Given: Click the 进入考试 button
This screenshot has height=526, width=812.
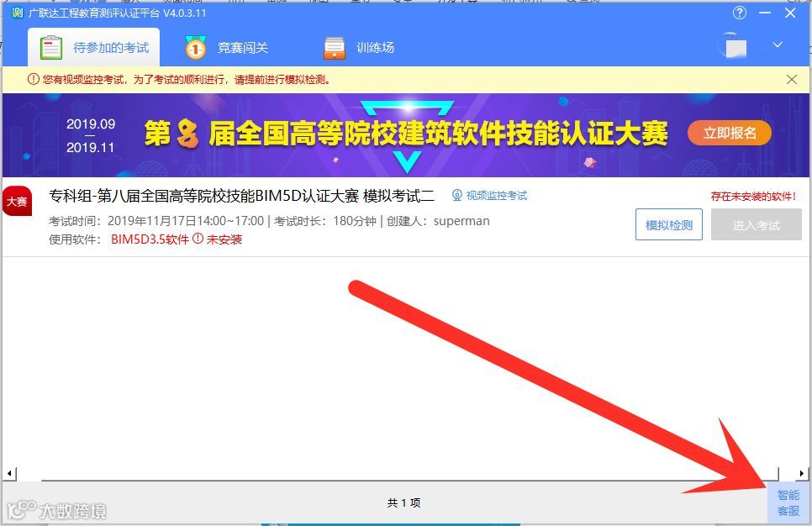Looking at the screenshot, I should [x=756, y=224].
